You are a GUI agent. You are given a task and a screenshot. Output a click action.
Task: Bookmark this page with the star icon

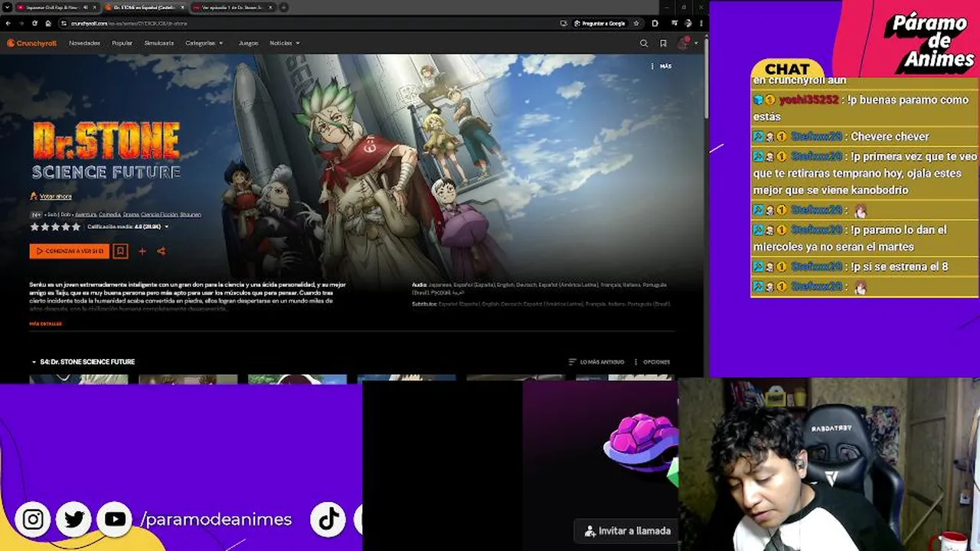(636, 23)
